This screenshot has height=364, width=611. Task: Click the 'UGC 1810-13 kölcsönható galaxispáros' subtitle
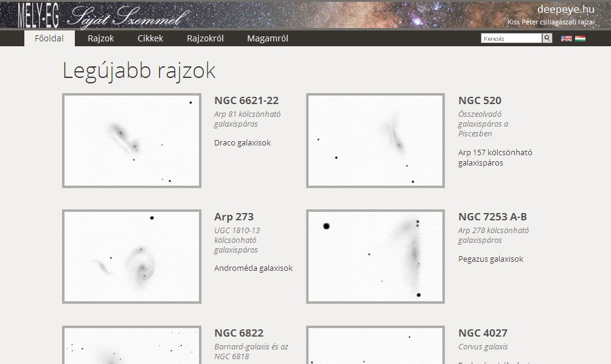point(237,240)
